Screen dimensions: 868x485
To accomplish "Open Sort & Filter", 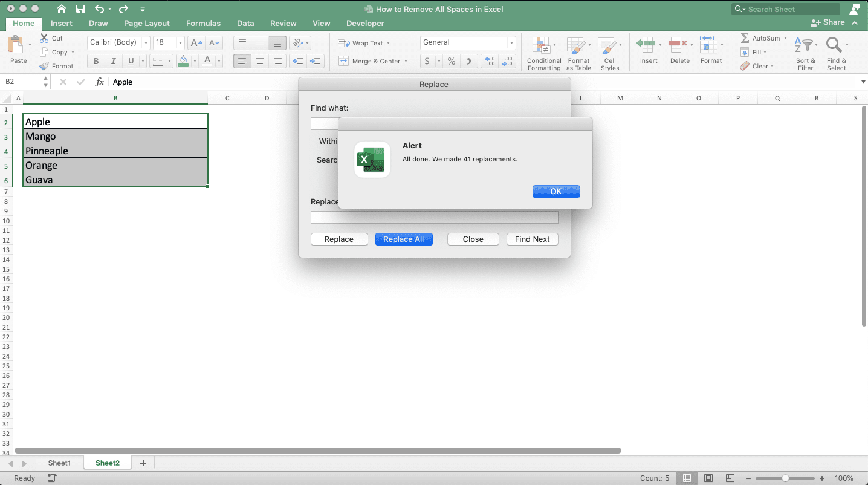I will [x=805, y=53].
